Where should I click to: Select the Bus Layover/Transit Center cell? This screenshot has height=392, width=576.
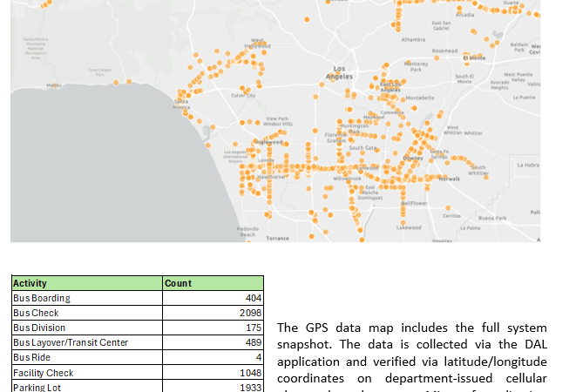(x=86, y=342)
